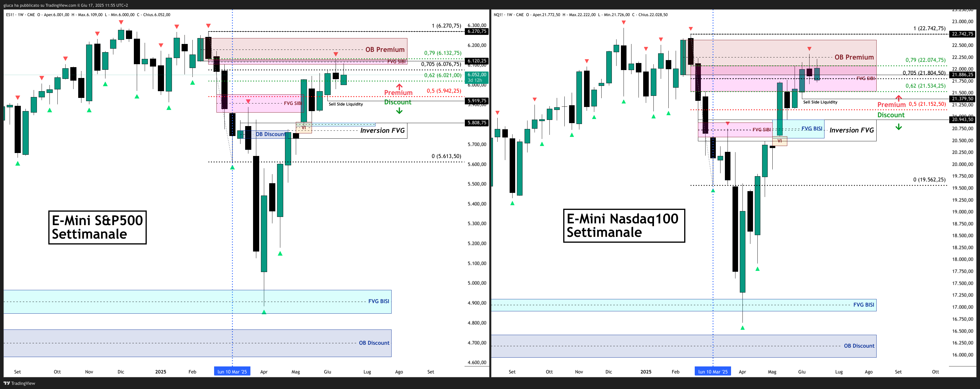
Task: Click the green 6.052,00 current price tag
Action: click(x=477, y=77)
